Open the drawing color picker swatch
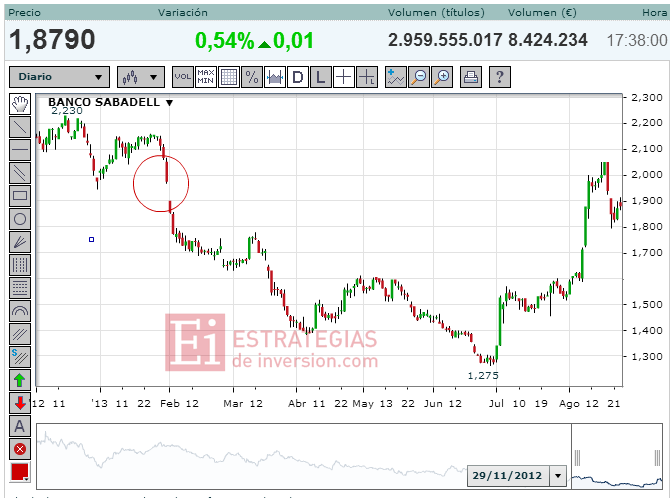This screenshot has width=672, height=498. [20, 472]
